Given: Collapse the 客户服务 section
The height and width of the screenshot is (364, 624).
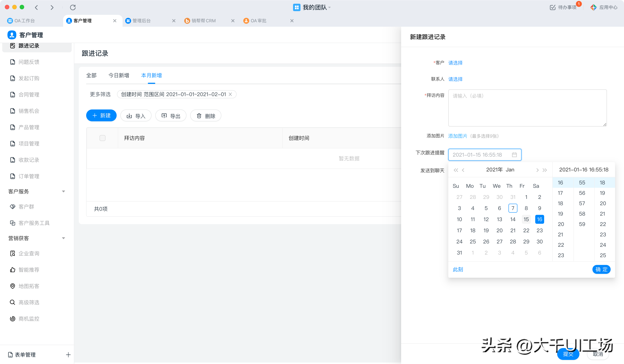Looking at the screenshot, I should tap(63, 191).
